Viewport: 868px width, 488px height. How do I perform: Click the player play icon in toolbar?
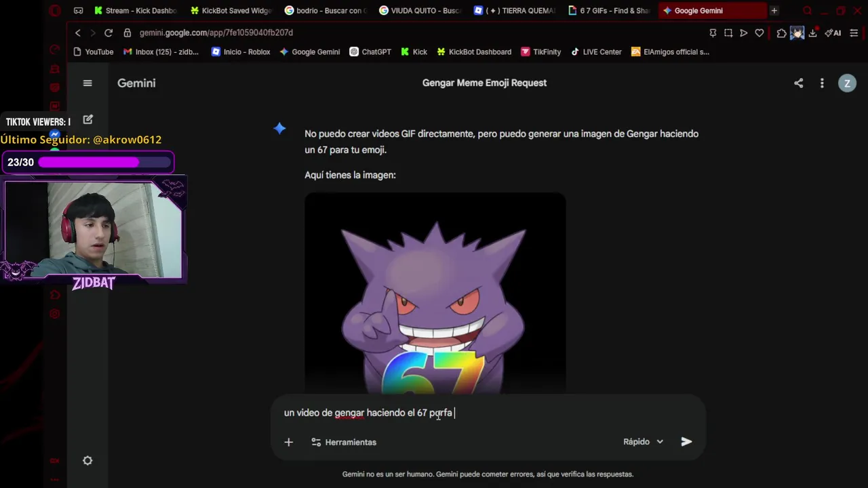click(x=744, y=33)
